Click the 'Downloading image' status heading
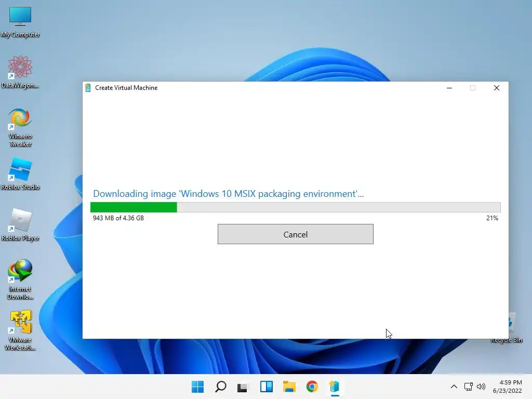 (229, 194)
